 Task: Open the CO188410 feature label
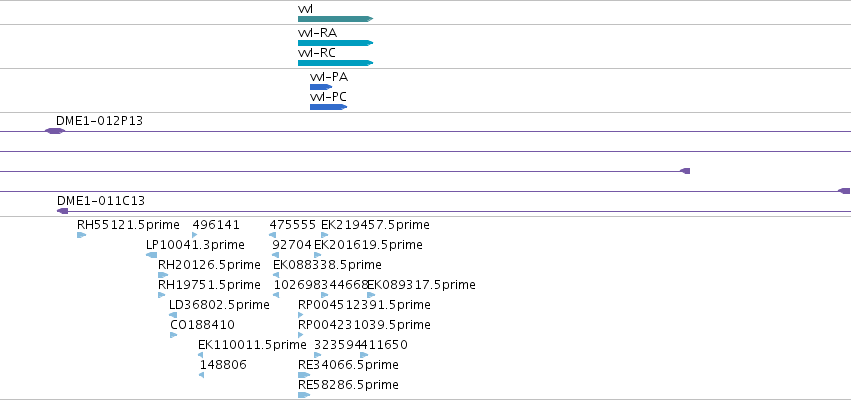point(202,325)
